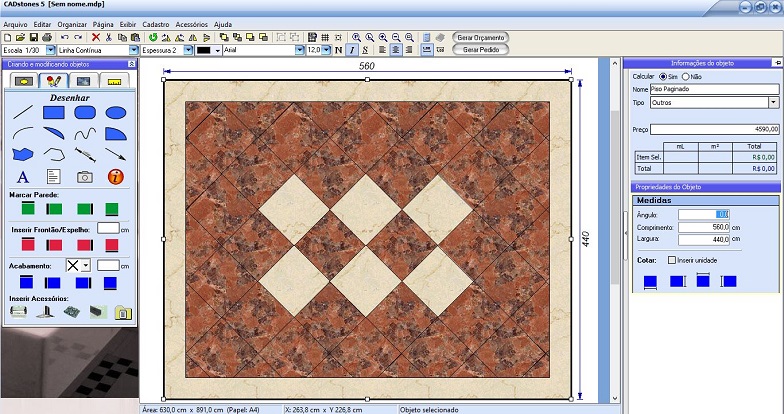Switch to the picture texture tab

84,80
